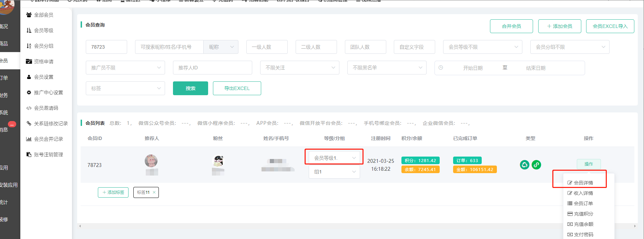Expand the 会员等级不限 dropdown
The height and width of the screenshot is (239, 644).
click(x=482, y=47)
